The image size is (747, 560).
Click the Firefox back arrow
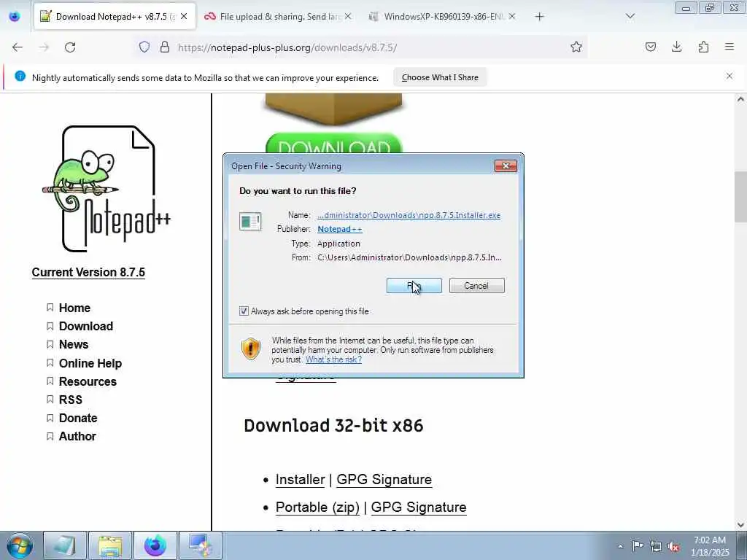click(18, 47)
